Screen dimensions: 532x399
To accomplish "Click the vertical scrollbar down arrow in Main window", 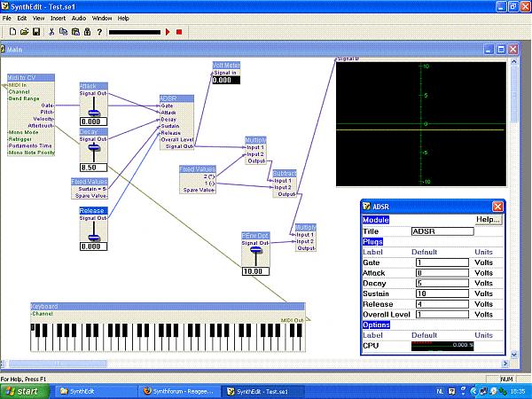I will pos(513,355).
